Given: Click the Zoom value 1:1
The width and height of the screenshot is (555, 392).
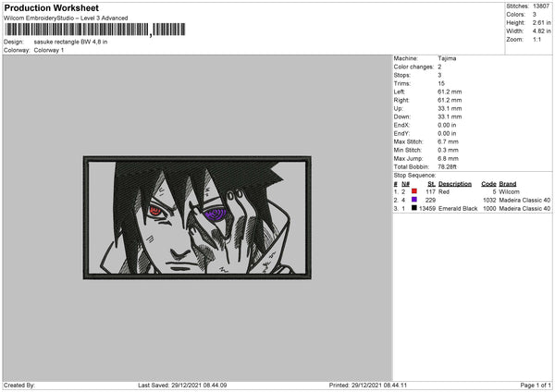Looking at the screenshot, I should (x=536, y=39).
